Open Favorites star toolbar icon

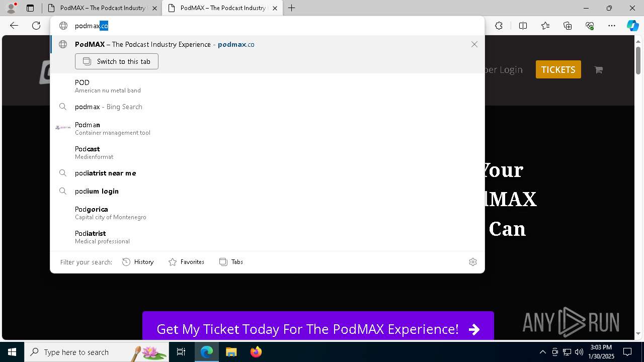coord(545,26)
